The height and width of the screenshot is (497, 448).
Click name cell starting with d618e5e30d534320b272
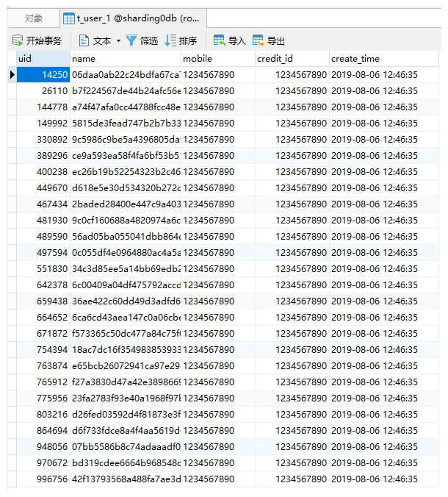click(x=126, y=188)
